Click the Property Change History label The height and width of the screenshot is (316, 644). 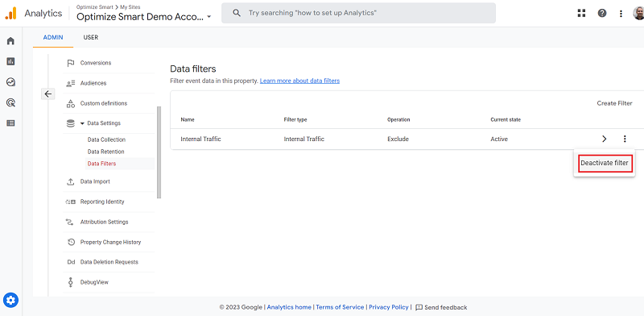tap(110, 242)
